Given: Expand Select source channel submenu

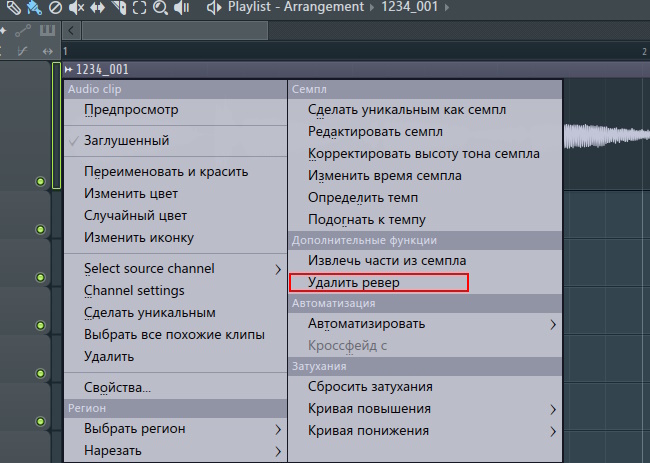Looking at the screenshot, I should coord(175,269).
